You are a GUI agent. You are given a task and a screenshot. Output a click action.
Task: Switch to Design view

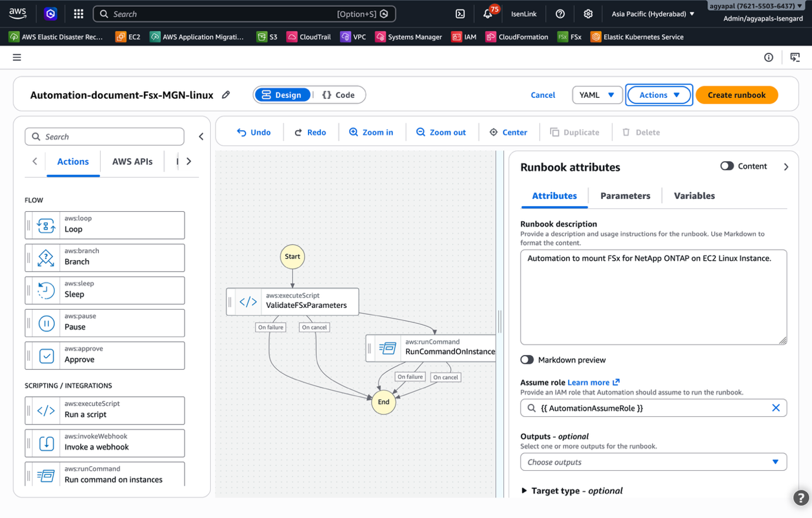282,95
